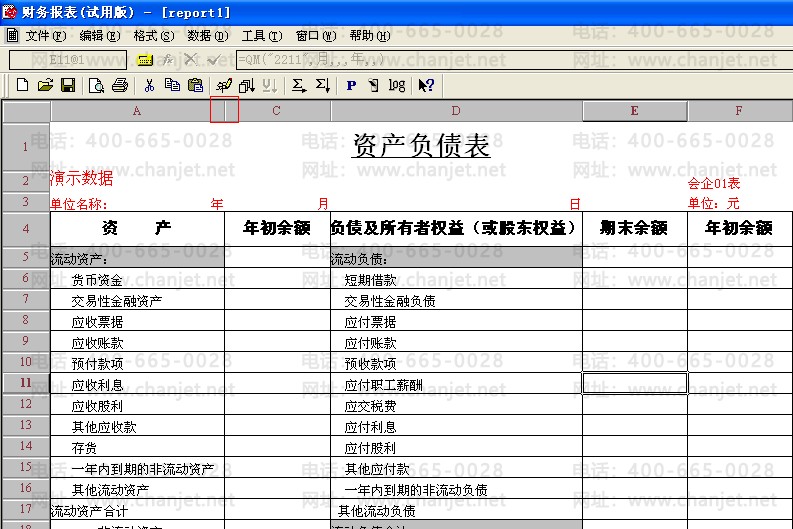Select the row 11 header

[26, 382]
